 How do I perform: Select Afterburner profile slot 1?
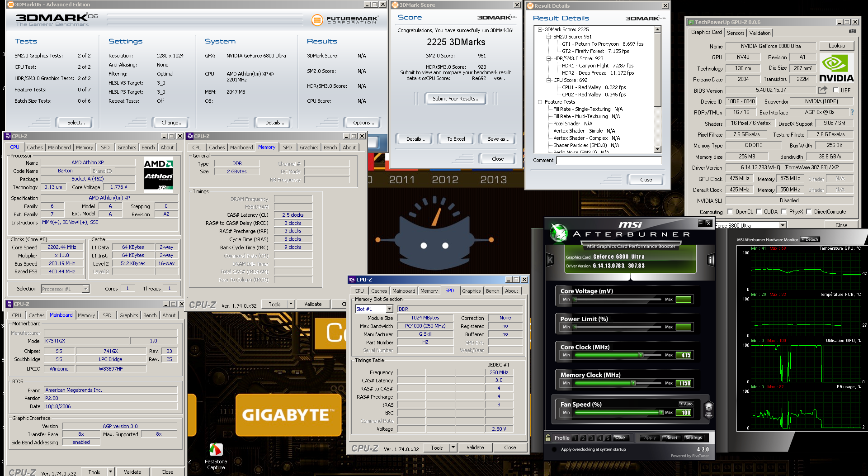pos(575,438)
